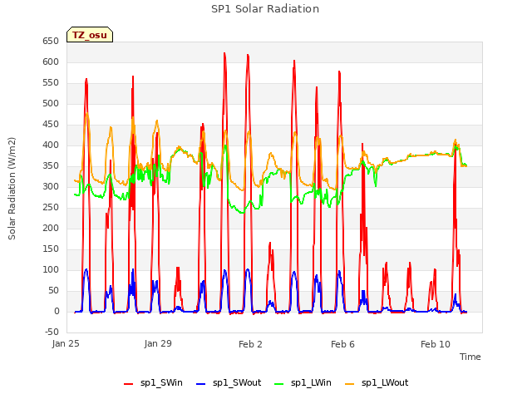Image resolution: width=532 pixels, height=399 pixels.
Task: Click the 400 y-axis tick label
Action: point(51,145)
